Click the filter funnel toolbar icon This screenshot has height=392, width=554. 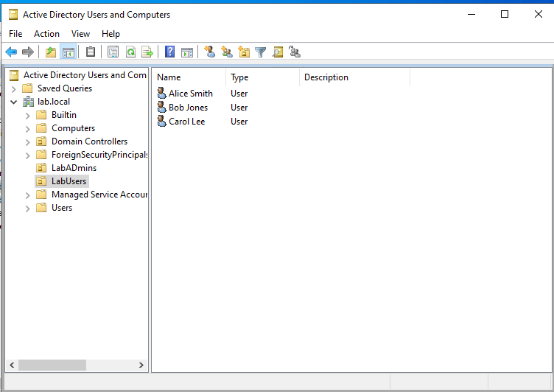click(260, 52)
